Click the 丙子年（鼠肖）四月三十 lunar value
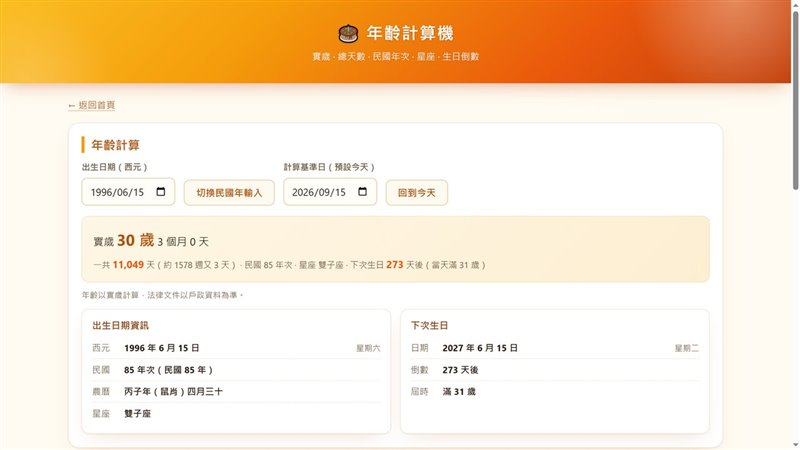The width and height of the screenshot is (800, 450). 173,392
